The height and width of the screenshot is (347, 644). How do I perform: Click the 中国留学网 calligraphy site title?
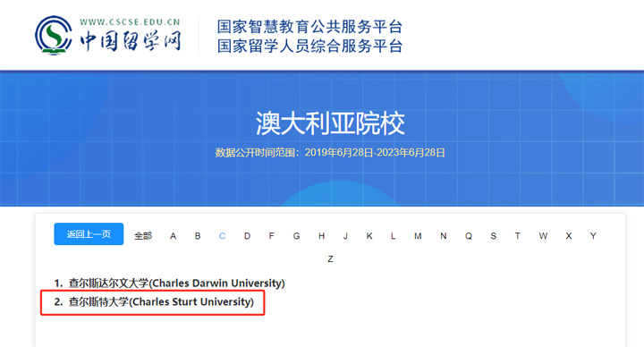(x=131, y=41)
